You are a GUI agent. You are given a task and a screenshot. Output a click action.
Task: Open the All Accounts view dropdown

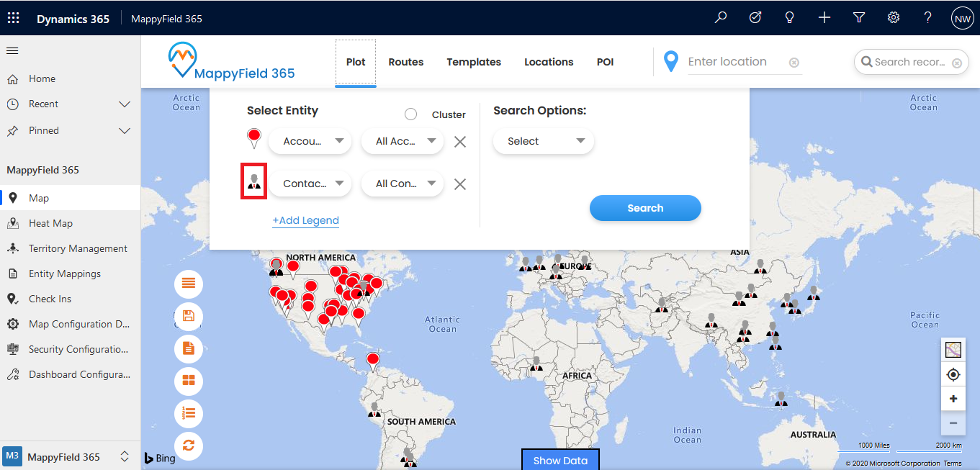tap(402, 141)
